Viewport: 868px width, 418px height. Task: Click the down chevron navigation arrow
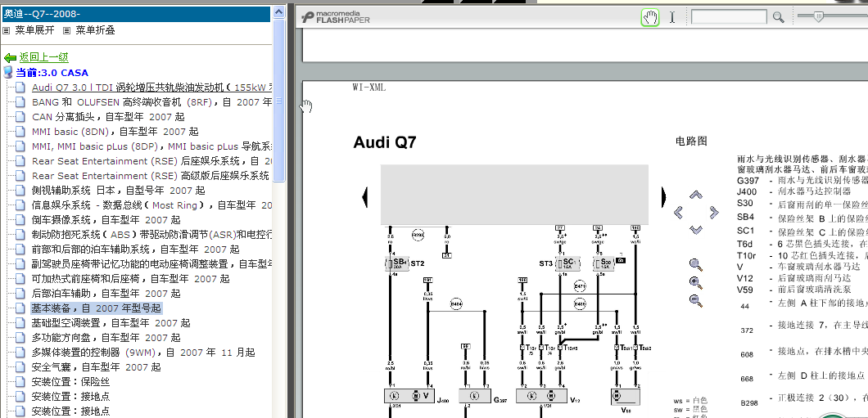[696, 229]
